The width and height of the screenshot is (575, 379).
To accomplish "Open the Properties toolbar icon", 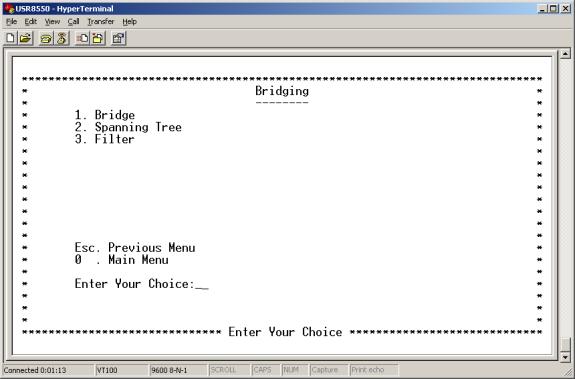I will point(118,38).
